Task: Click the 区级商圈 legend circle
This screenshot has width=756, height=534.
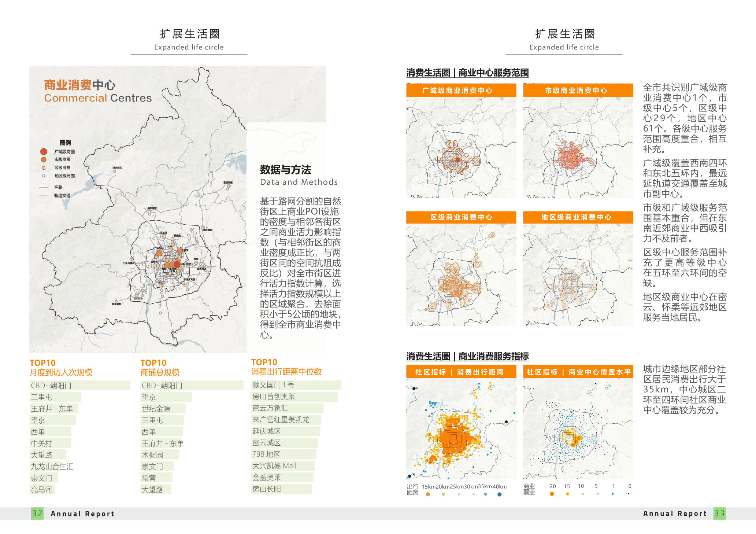Action: (x=44, y=168)
